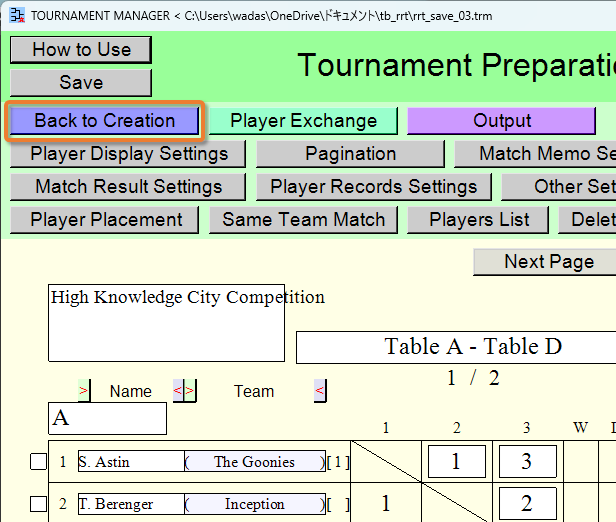Screen dimensions: 616x522
Task: Click the Tournament Manager app icon in title bar
Action: pyautogui.click(x=17, y=15)
